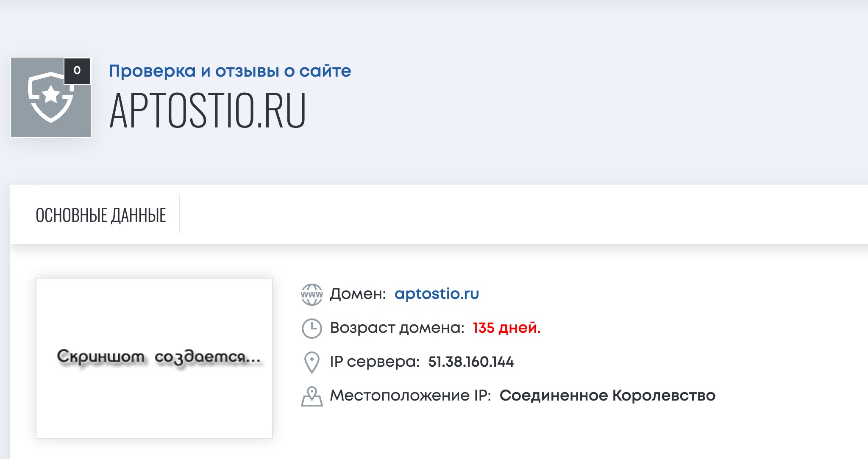The height and width of the screenshot is (459, 868).
Task: Click the Домен label
Action: point(358,294)
